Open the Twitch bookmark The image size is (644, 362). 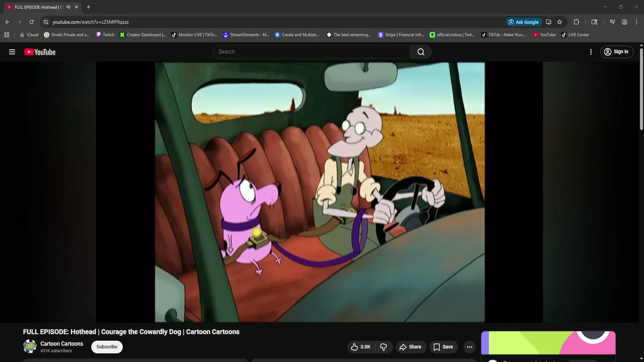coord(105,35)
